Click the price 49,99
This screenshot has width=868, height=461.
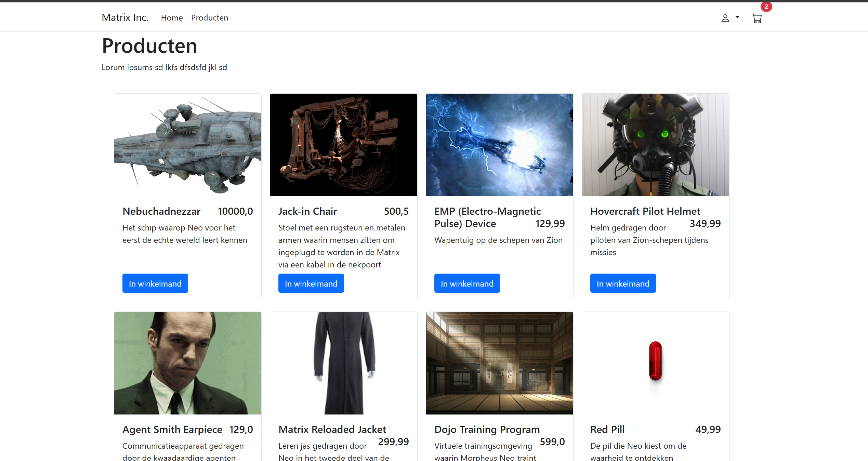coord(708,430)
